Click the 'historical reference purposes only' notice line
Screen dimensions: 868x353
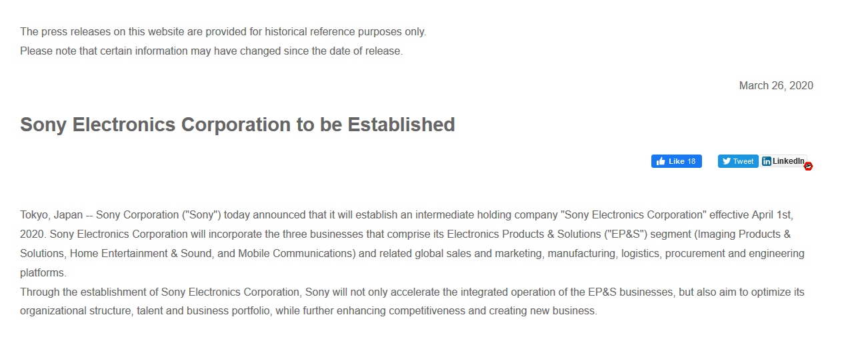click(x=223, y=31)
